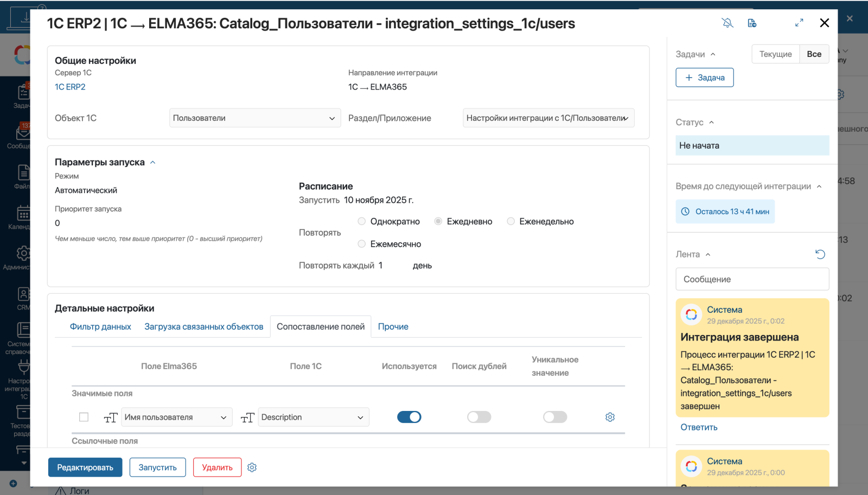Switch to the Фильтр данных tab
The height and width of the screenshot is (495, 868).
pyautogui.click(x=100, y=326)
